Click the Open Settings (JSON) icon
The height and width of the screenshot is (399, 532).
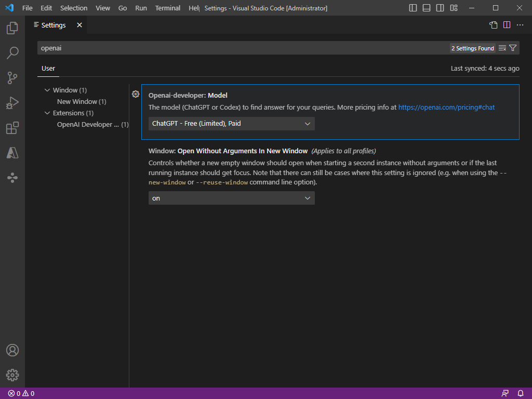494,25
